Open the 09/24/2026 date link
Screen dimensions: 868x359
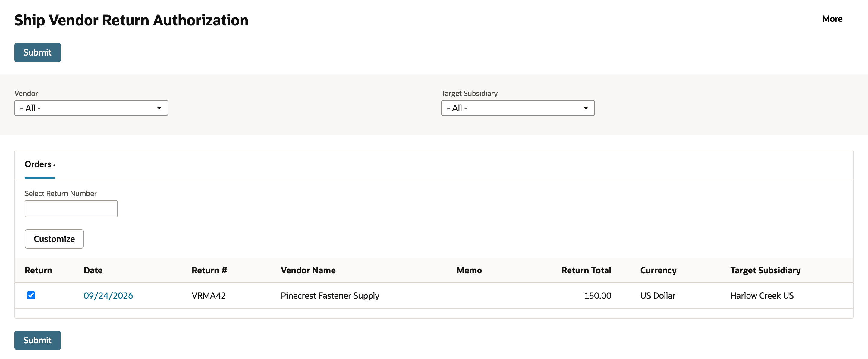click(x=108, y=296)
